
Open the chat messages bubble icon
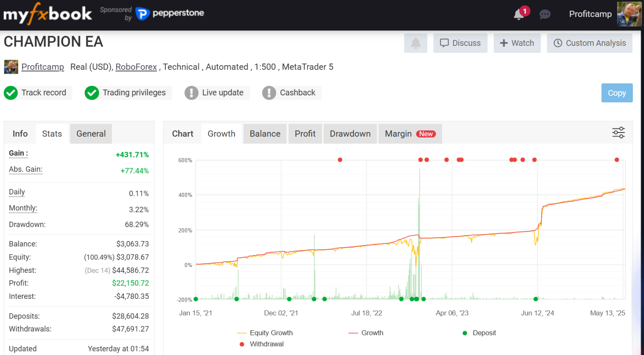[x=545, y=14]
